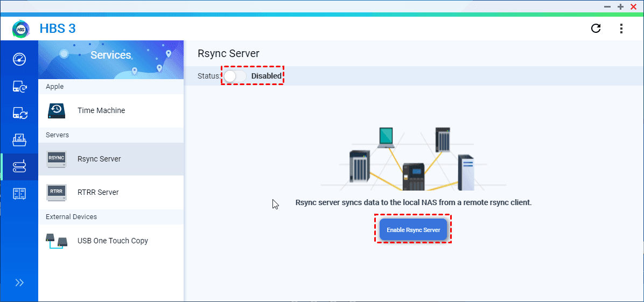Open RTRR Server service
The width and height of the screenshot is (644, 302).
pos(98,192)
